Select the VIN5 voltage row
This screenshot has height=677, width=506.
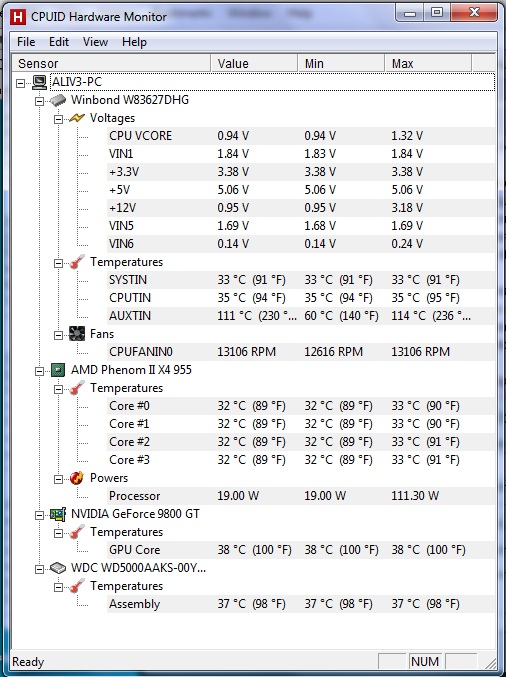[301, 226]
